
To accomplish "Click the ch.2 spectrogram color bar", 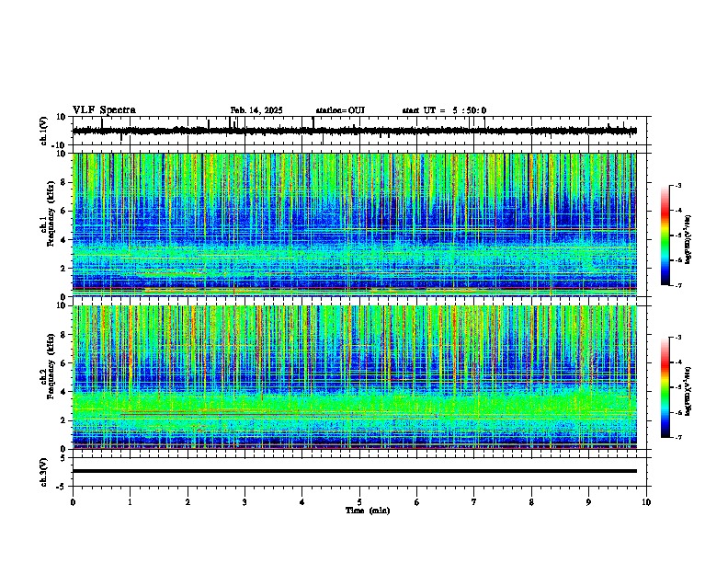I will (665, 387).
